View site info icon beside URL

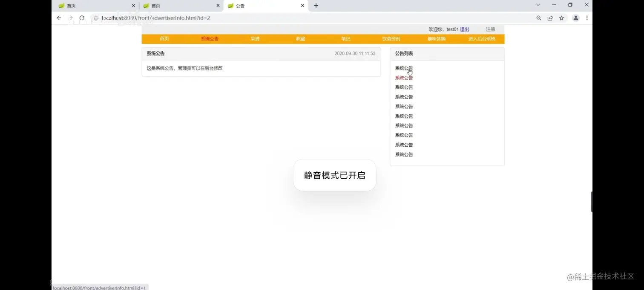pyautogui.click(x=96, y=18)
